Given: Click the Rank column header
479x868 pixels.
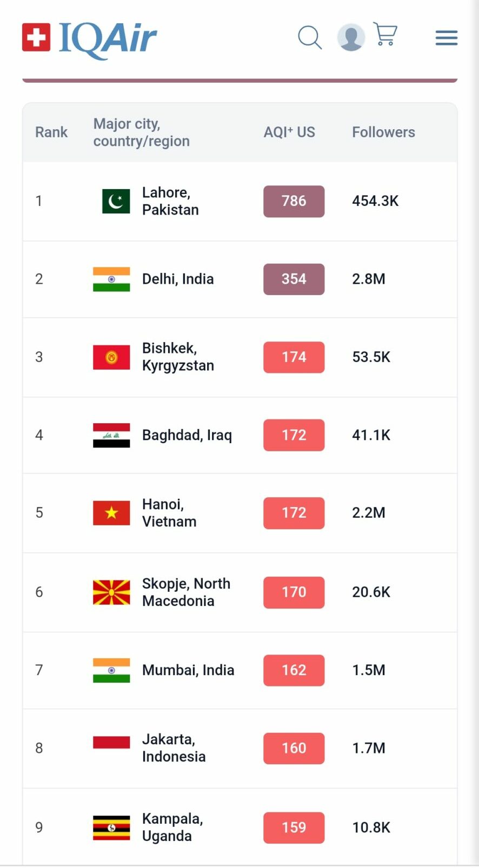Looking at the screenshot, I should tap(51, 132).
